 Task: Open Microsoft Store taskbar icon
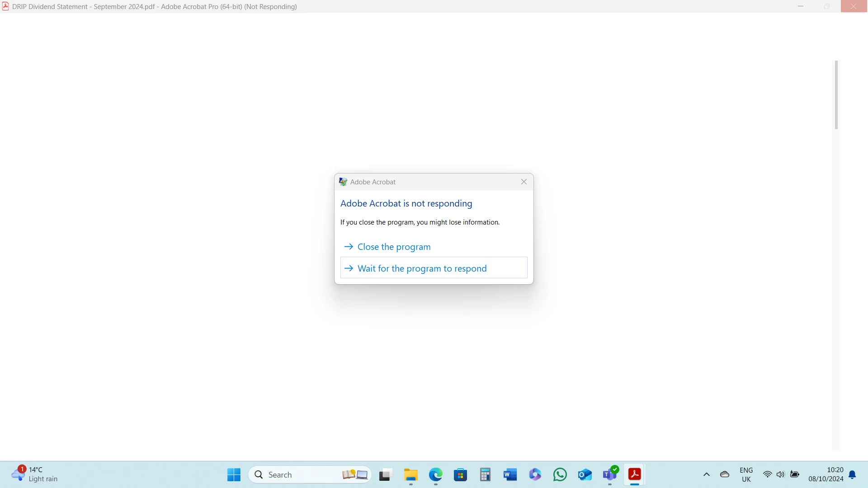[x=460, y=474]
